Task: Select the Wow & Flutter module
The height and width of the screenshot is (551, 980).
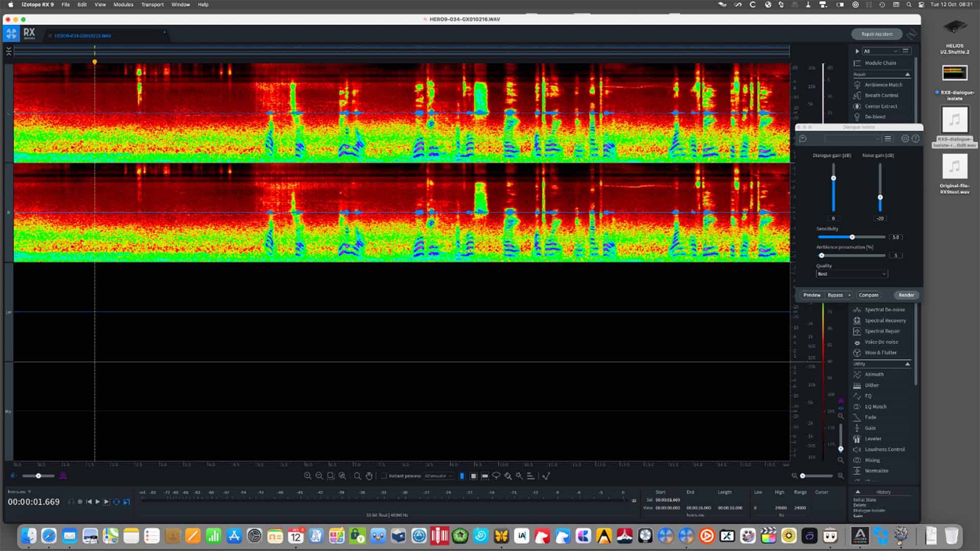Action: point(880,353)
